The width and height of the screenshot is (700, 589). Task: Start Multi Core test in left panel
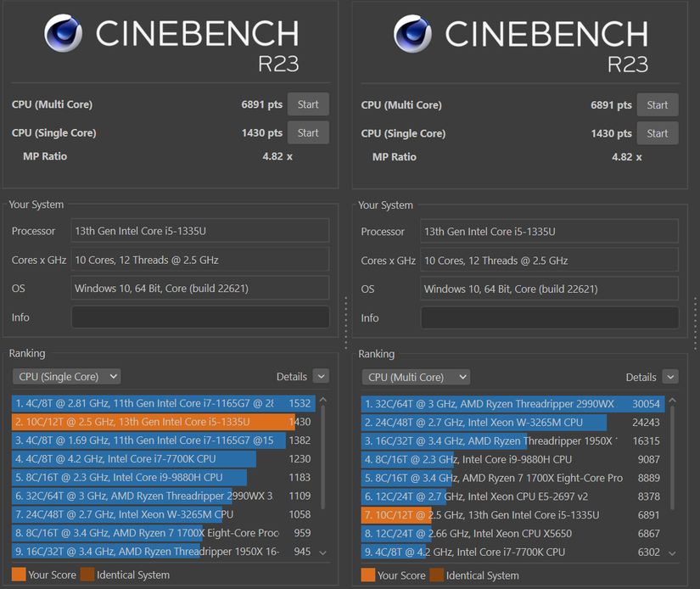point(308,104)
